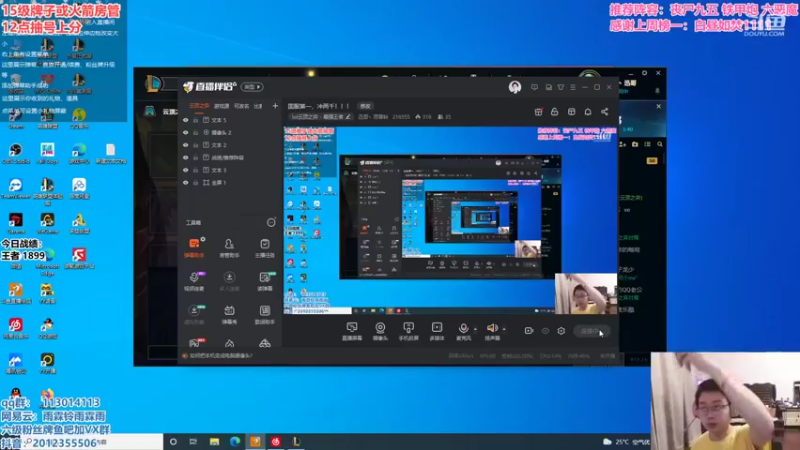Toggle visibility of the 全屏 1 source
The height and width of the screenshot is (450, 800).
point(186,183)
